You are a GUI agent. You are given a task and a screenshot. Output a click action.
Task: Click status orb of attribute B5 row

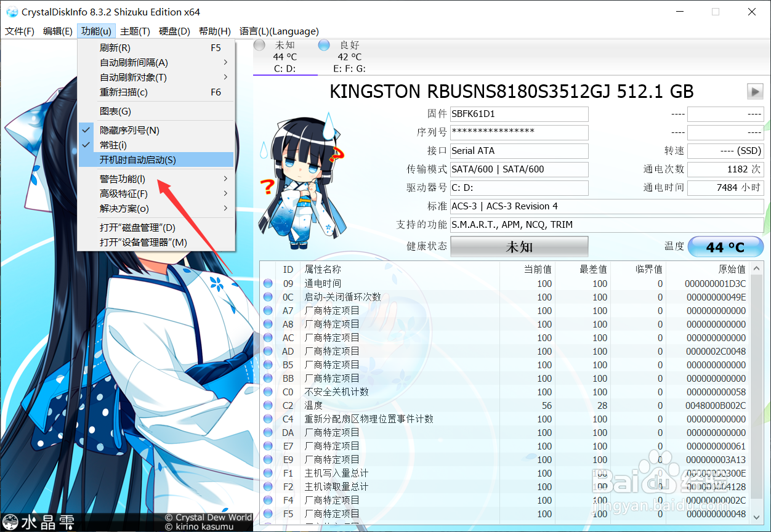[268, 365]
